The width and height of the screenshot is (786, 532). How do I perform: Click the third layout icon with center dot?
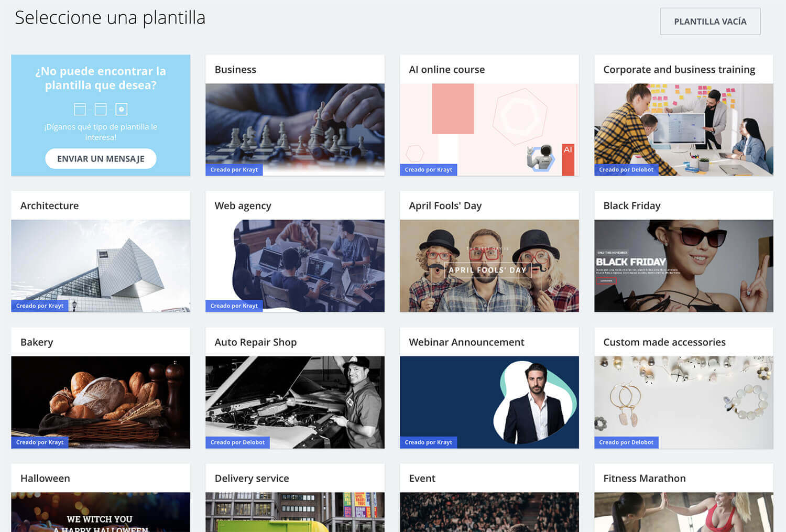(x=122, y=109)
